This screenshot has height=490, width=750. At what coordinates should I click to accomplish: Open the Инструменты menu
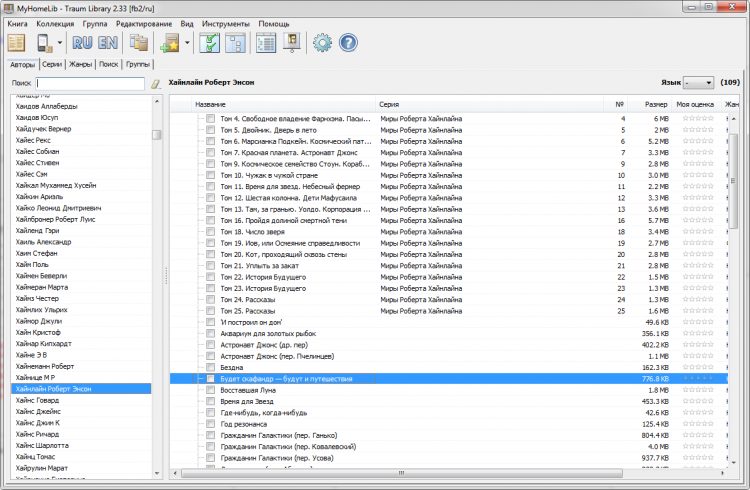click(x=226, y=23)
